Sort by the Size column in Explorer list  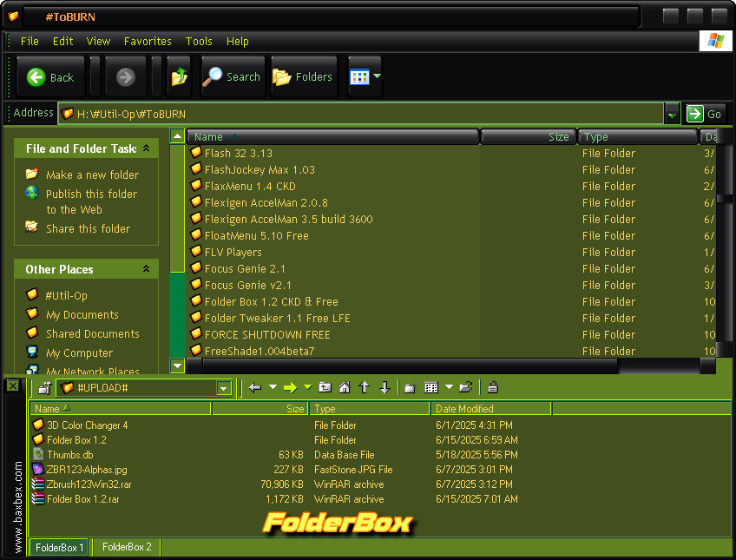[528, 136]
